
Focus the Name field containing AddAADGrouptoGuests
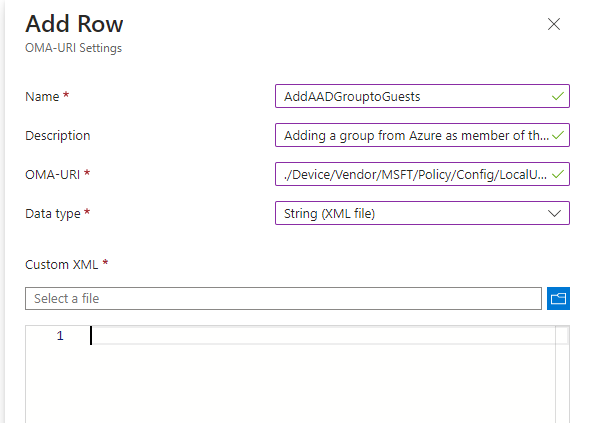pos(422,96)
